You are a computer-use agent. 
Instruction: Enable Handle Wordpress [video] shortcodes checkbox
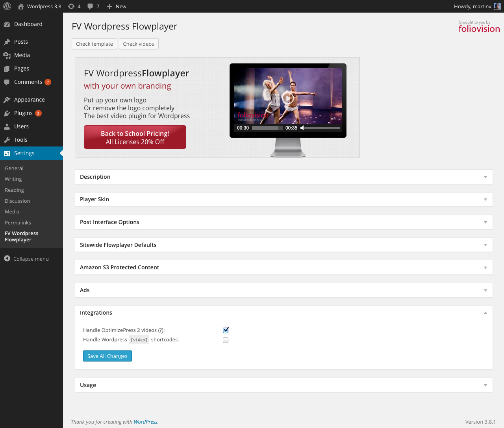point(226,340)
